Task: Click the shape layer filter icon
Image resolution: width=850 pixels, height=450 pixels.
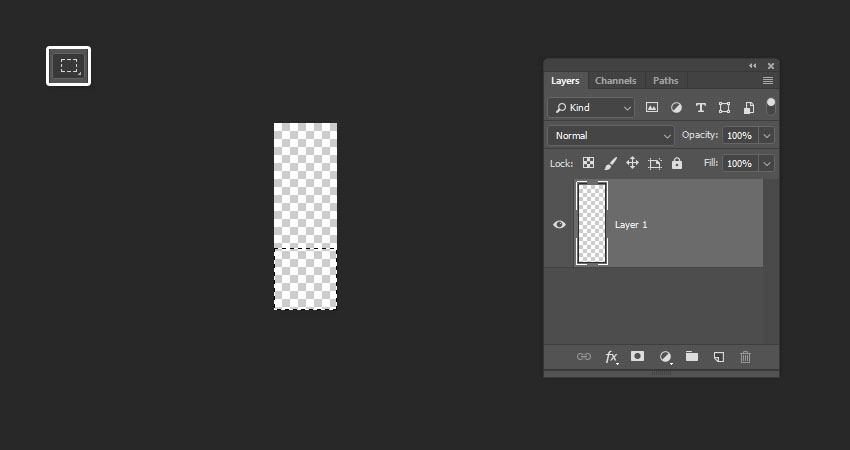Action: pos(724,107)
